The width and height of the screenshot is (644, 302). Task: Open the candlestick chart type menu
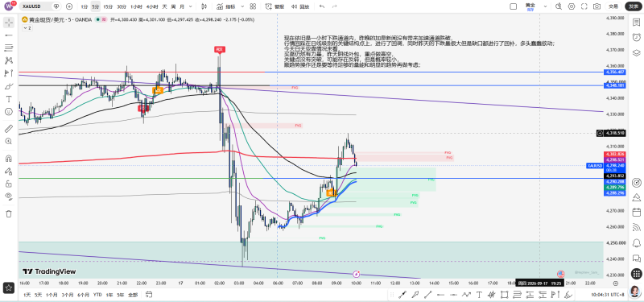(x=204, y=6)
